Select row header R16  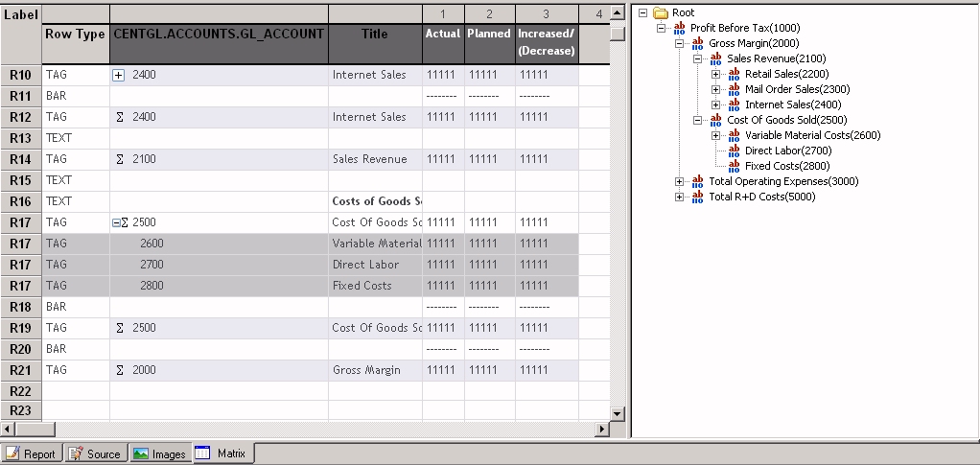(x=21, y=201)
